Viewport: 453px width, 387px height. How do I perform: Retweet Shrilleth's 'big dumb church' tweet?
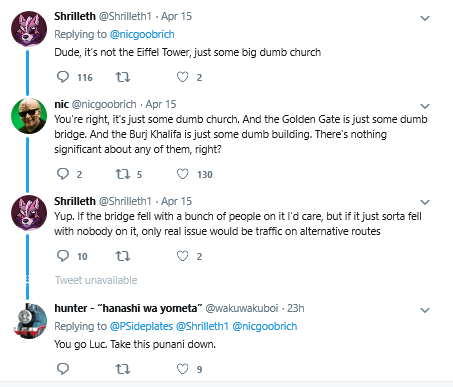tap(123, 77)
